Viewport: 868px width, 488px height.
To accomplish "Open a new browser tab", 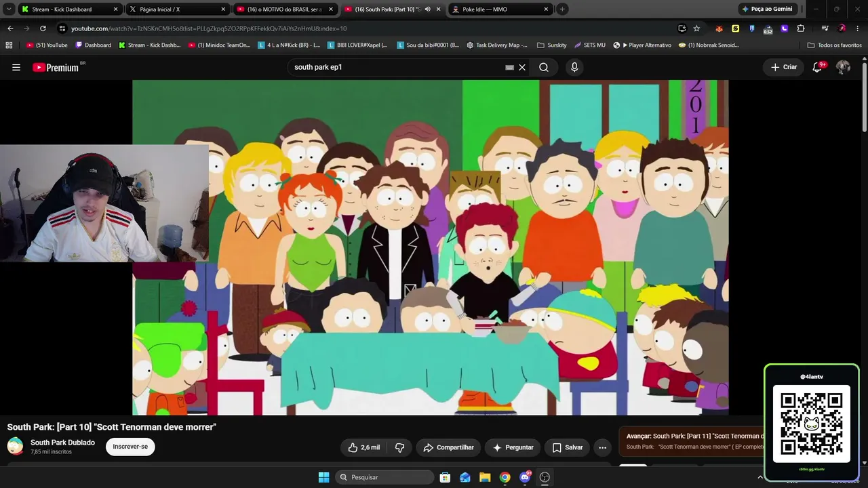I will click(x=562, y=9).
